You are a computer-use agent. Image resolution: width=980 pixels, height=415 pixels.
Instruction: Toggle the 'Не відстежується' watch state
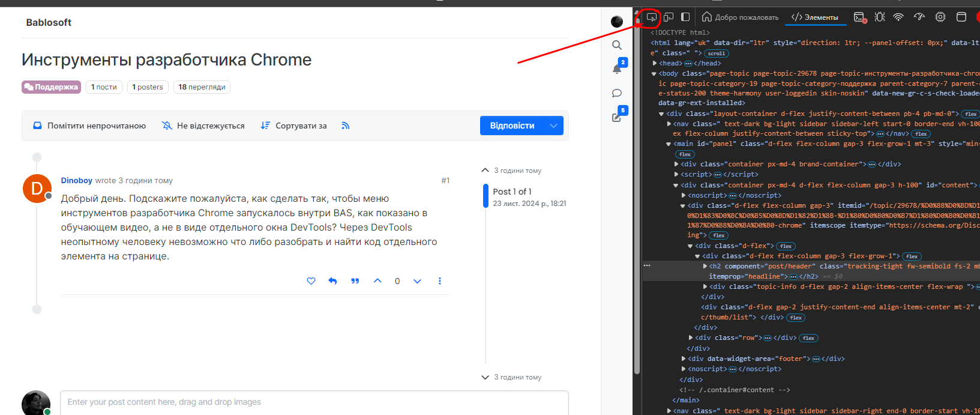tap(203, 126)
